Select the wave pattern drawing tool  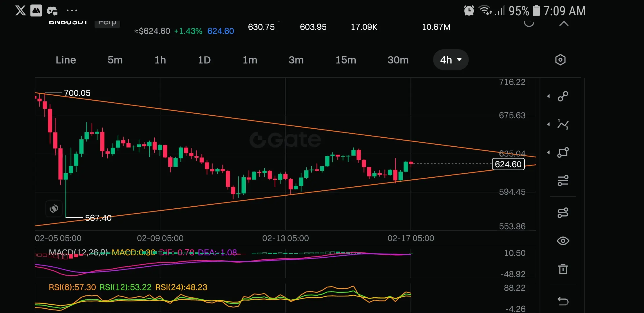pos(563,124)
